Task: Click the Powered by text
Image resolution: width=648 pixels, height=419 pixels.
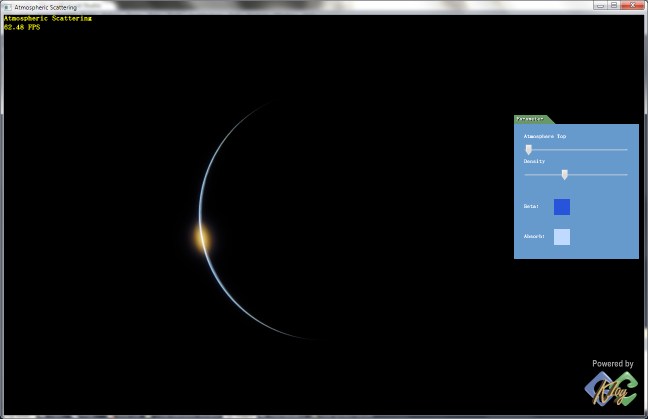Action: pyautogui.click(x=612, y=364)
